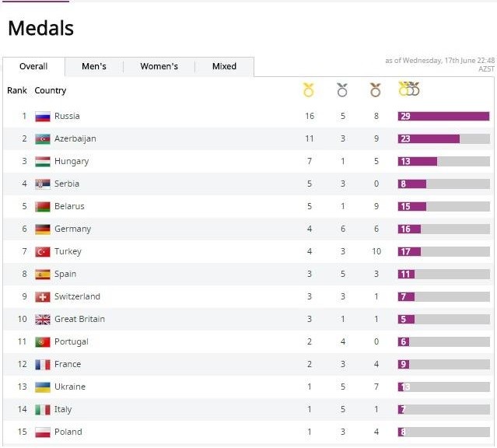Click the Great Britain flag icon
497x448 pixels.
43,320
